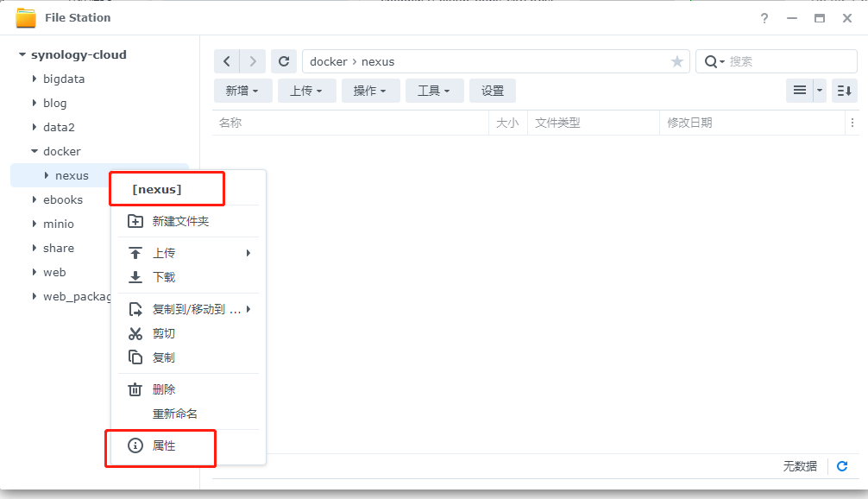Click the sort order icon in toolbar

click(844, 90)
